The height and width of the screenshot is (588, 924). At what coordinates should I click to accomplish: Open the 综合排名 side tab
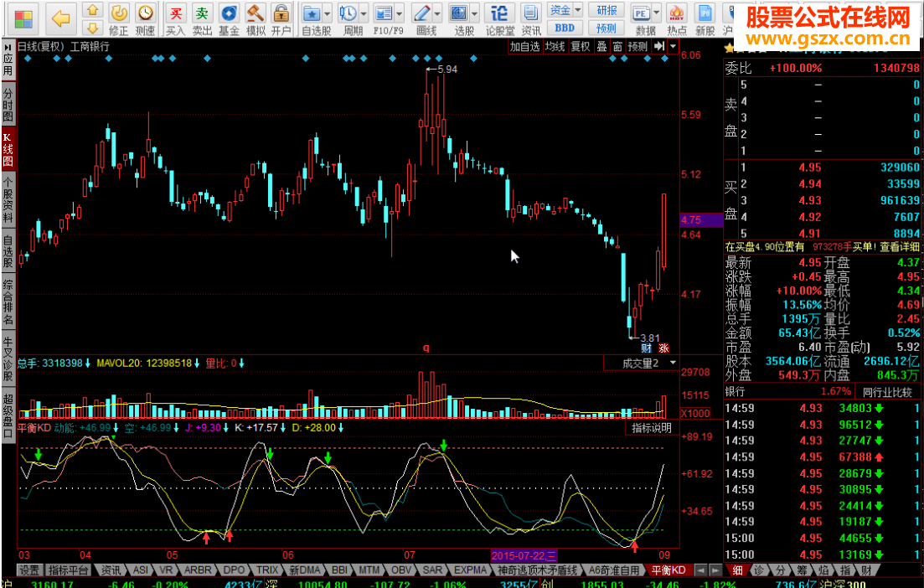click(x=8, y=303)
